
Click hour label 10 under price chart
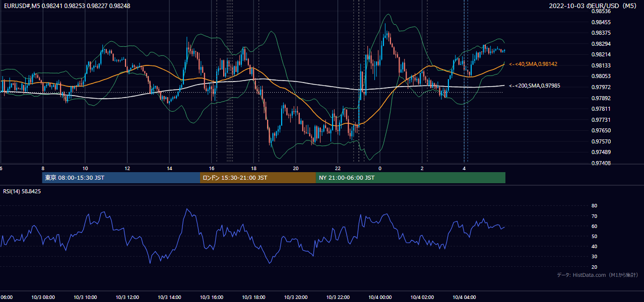coord(85,169)
